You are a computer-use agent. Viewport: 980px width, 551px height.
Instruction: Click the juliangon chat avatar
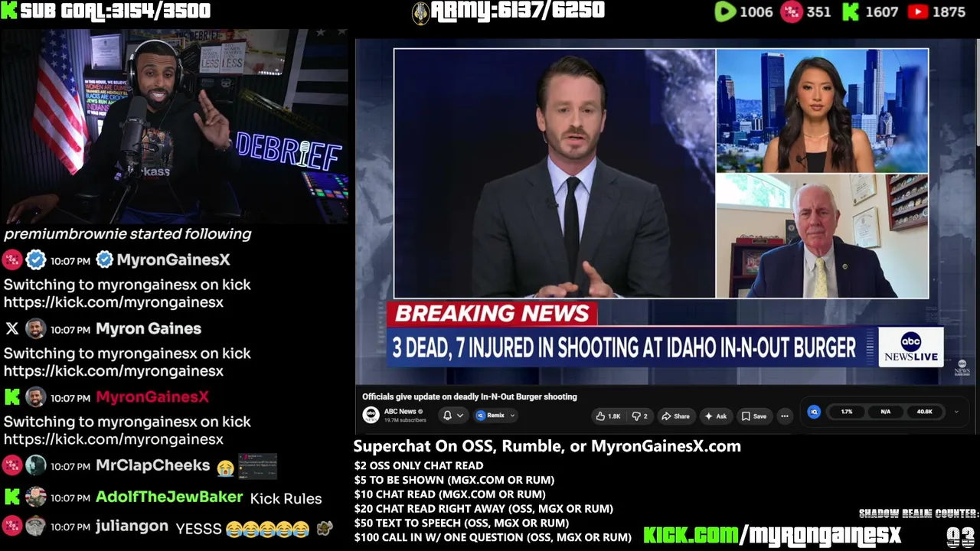[35, 527]
